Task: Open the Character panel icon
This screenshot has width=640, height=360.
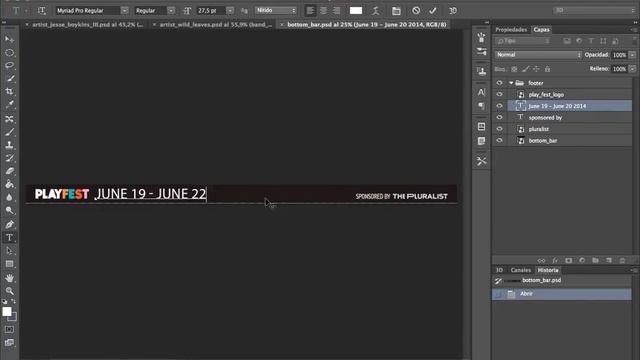Action: 482,92
